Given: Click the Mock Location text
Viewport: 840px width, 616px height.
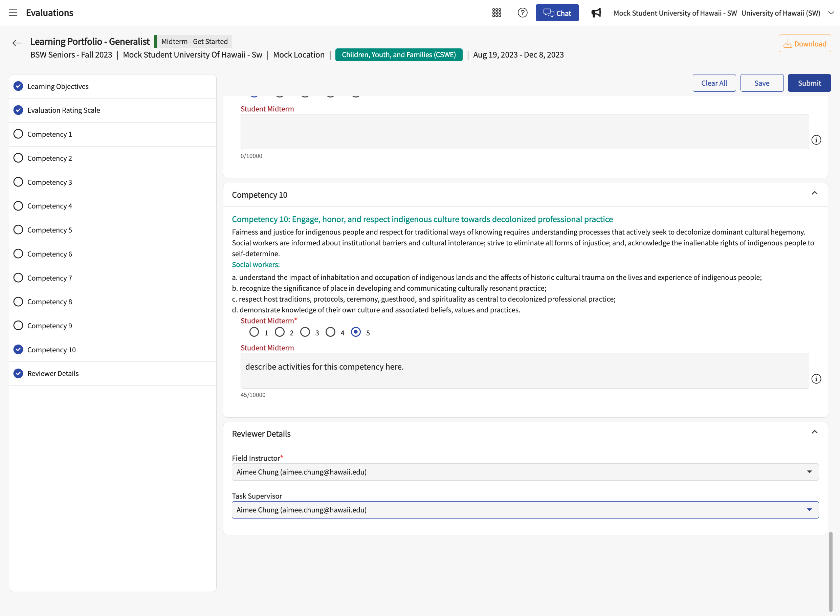Looking at the screenshot, I should coord(299,54).
